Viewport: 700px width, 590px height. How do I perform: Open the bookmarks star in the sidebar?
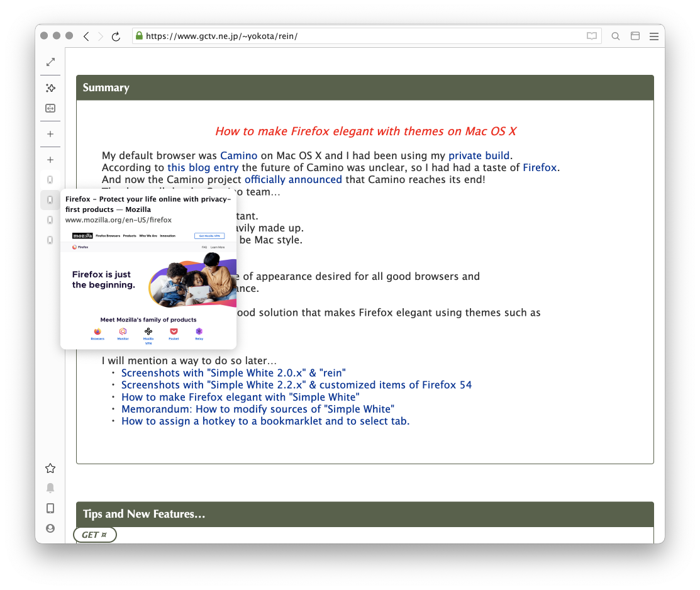[x=50, y=468]
